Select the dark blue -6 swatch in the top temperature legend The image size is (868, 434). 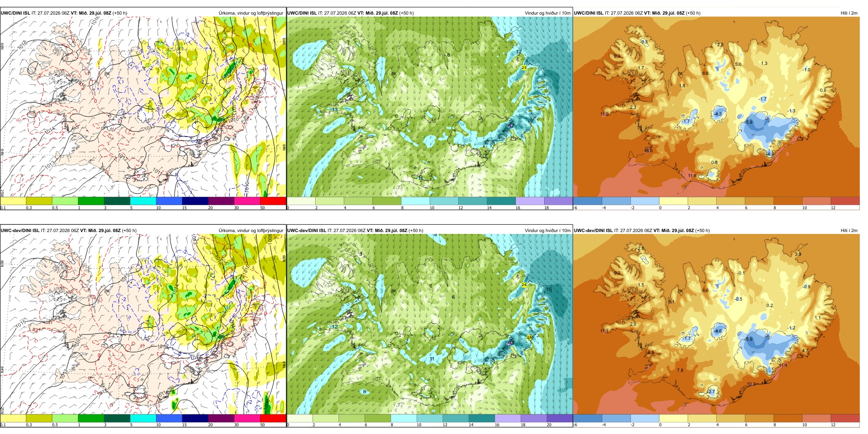(x=587, y=201)
